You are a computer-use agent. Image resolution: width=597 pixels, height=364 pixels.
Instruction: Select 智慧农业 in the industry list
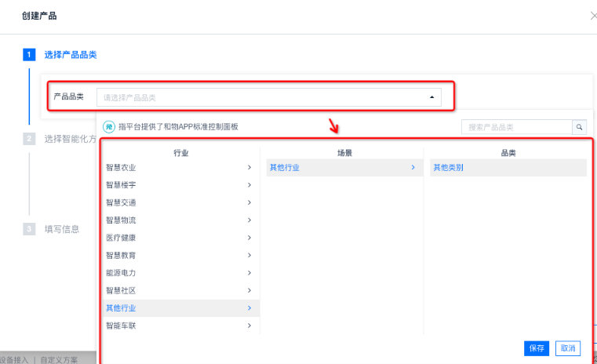pyautogui.click(x=122, y=167)
